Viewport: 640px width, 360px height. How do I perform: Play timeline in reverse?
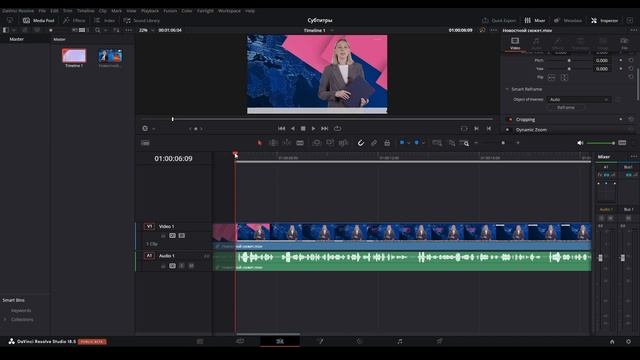[x=292, y=129]
